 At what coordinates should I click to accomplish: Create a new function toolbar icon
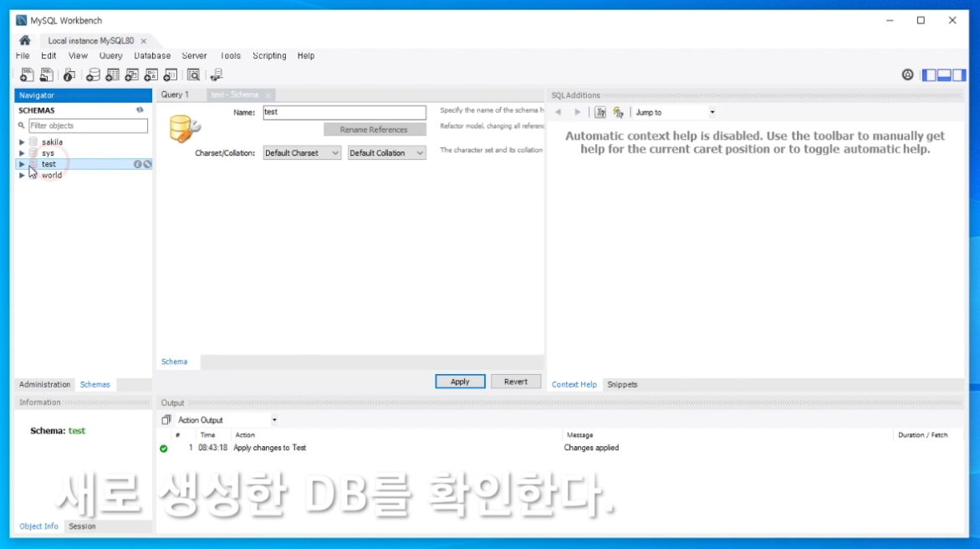(x=171, y=75)
